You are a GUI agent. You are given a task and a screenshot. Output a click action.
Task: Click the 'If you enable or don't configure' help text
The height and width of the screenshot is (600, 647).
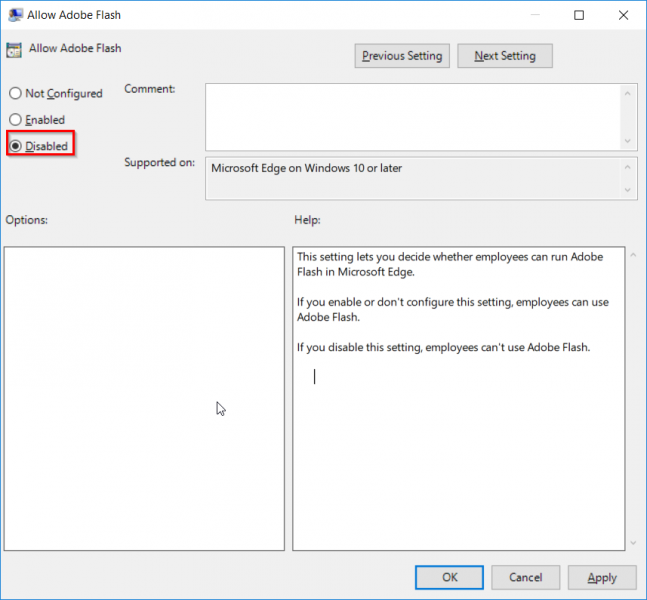pos(453,309)
